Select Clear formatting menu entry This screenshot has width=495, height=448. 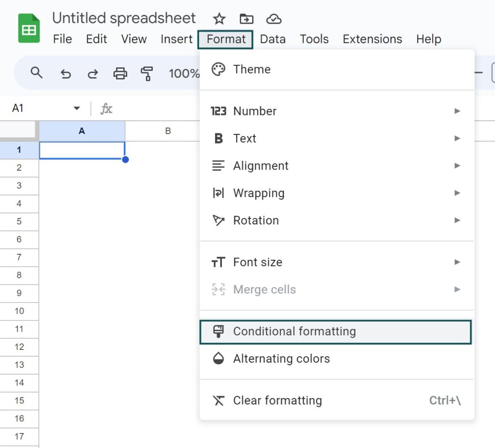277,401
